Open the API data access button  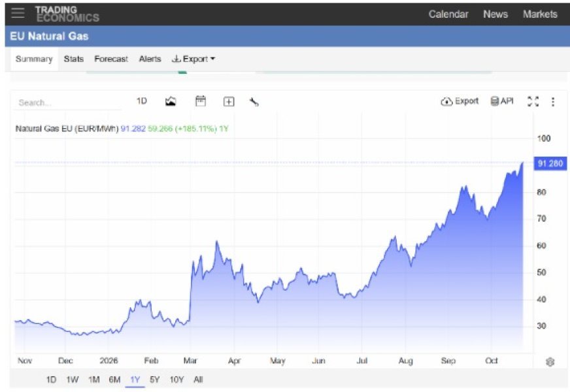coord(502,101)
